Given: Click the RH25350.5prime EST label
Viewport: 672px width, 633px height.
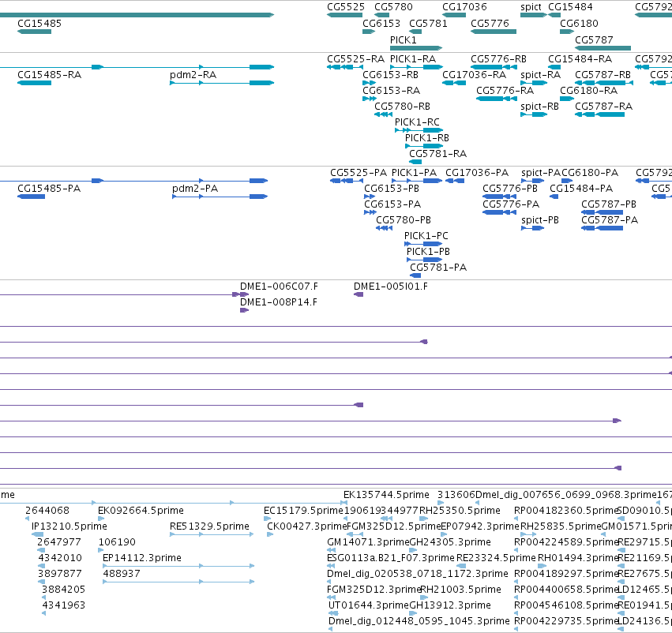Looking at the screenshot, I should coord(460,511).
